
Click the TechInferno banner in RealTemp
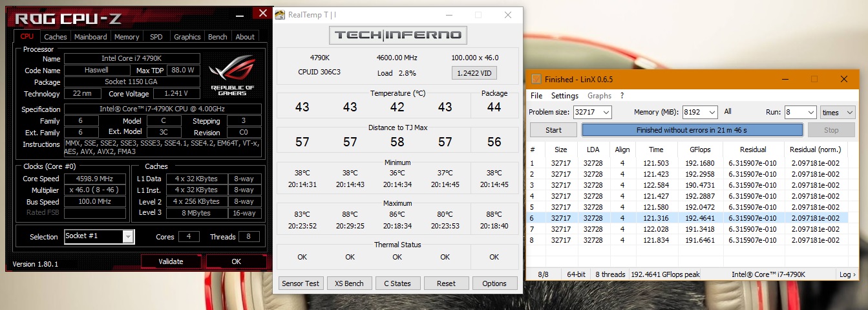coord(397,35)
